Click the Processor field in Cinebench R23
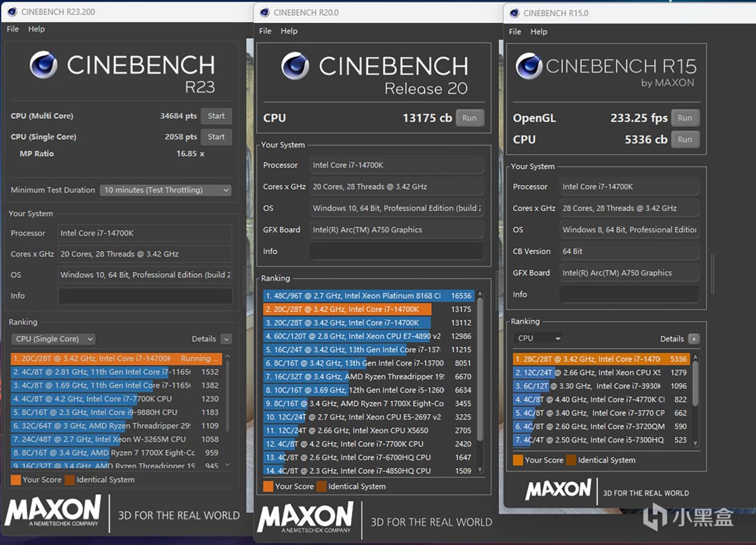Viewport: 756px width, 545px height. [x=145, y=233]
